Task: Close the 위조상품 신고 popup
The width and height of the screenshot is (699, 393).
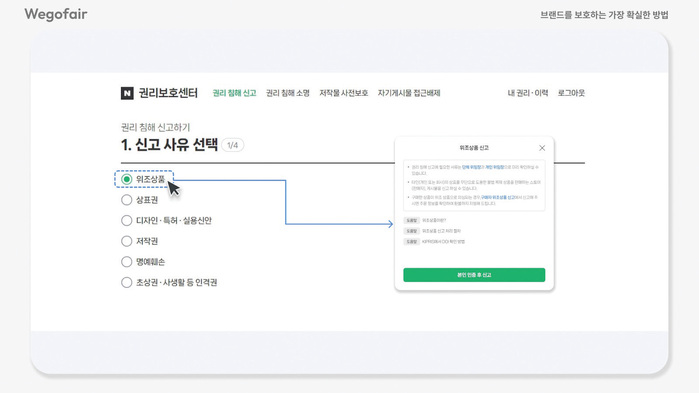Action: 542,148
